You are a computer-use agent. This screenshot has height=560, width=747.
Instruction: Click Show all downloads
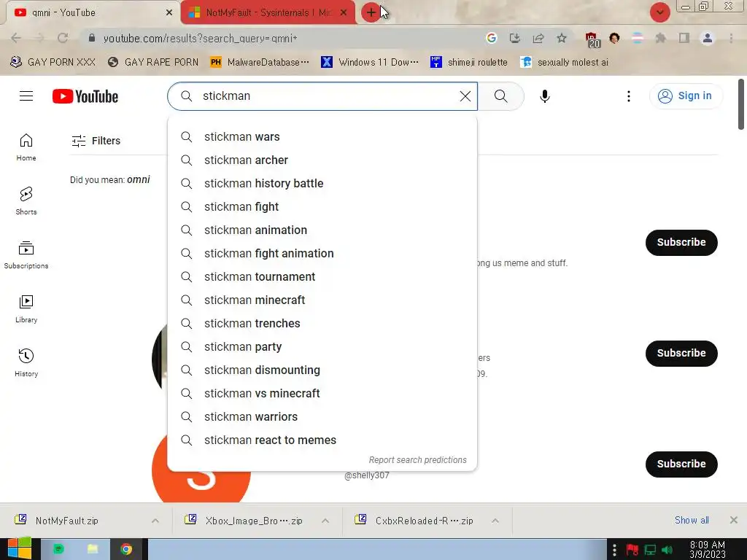[692, 521]
